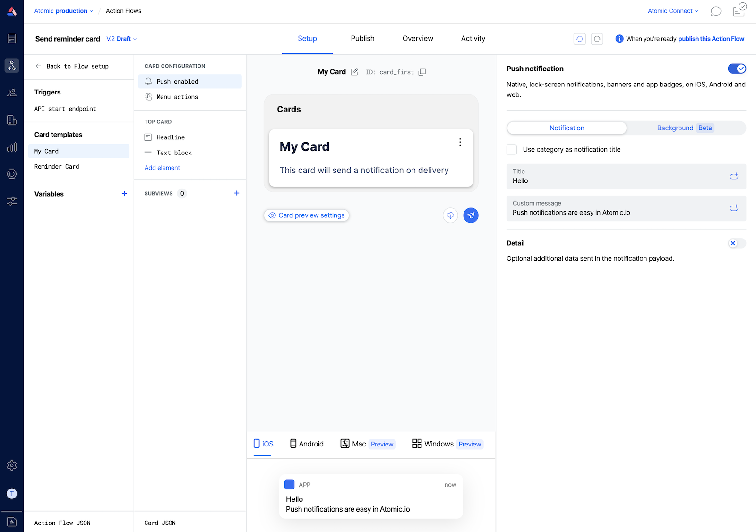Click the bottom-left Atomic badge icon

point(12,522)
